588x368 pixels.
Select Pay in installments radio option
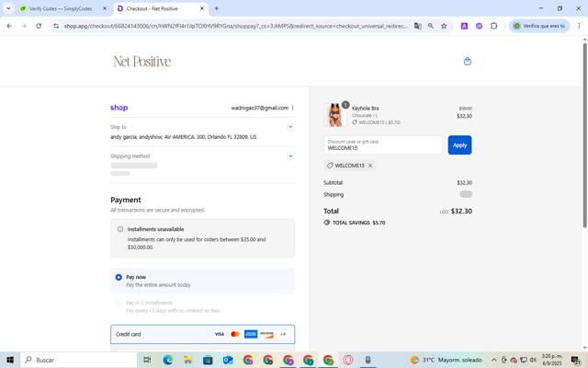(119, 303)
